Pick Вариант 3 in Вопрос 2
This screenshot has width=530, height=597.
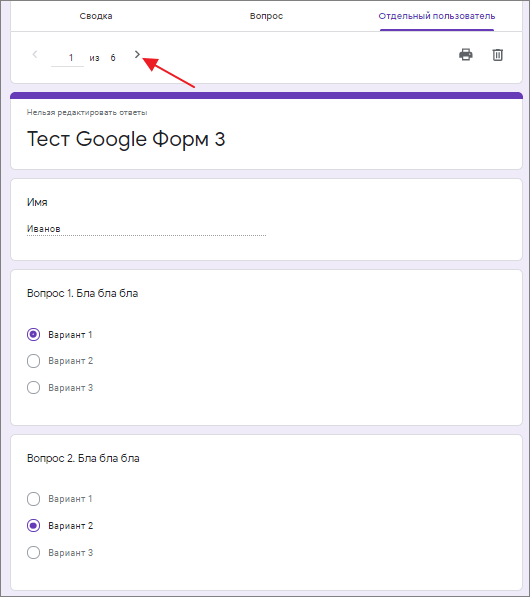pos(34,552)
